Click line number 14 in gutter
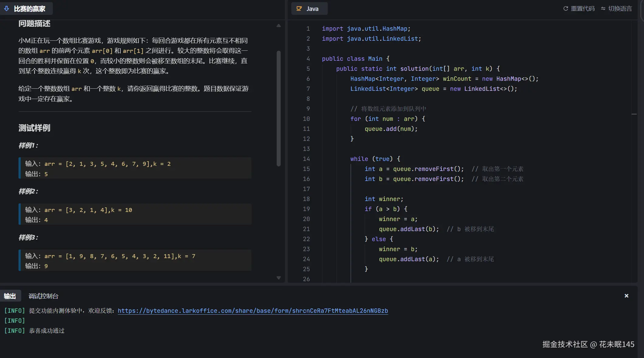Viewport: 644px width, 358px height. tap(306, 159)
